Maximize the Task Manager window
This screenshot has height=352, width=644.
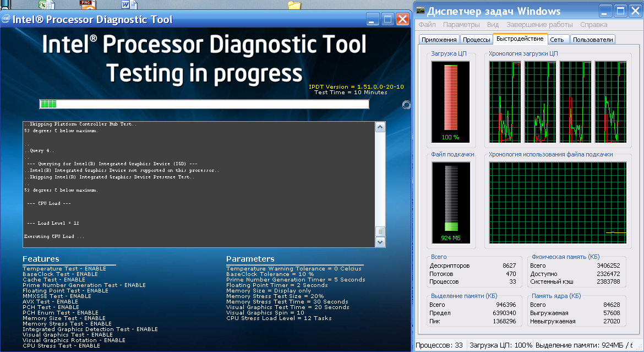(620, 10)
